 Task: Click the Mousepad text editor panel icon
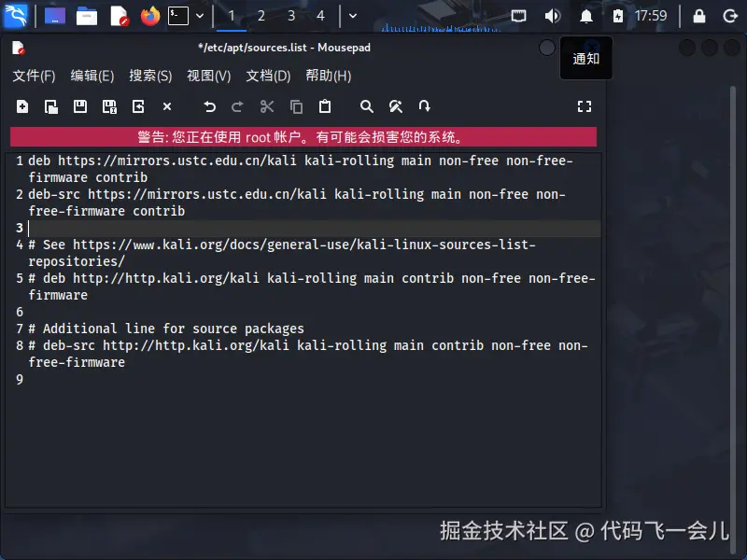point(120,16)
